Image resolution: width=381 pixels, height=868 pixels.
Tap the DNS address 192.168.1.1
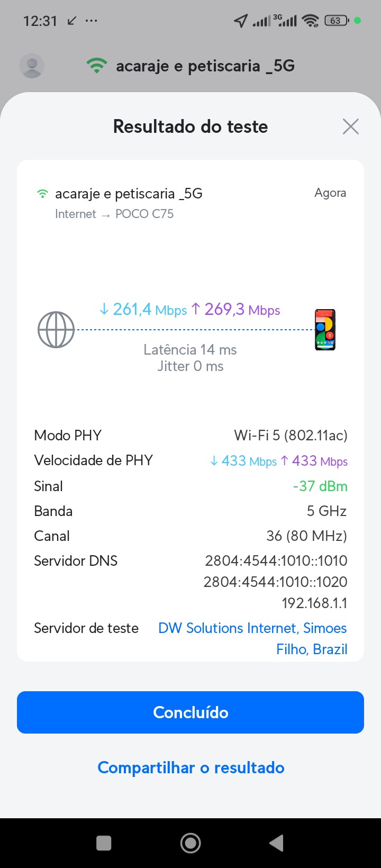[314, 603]
